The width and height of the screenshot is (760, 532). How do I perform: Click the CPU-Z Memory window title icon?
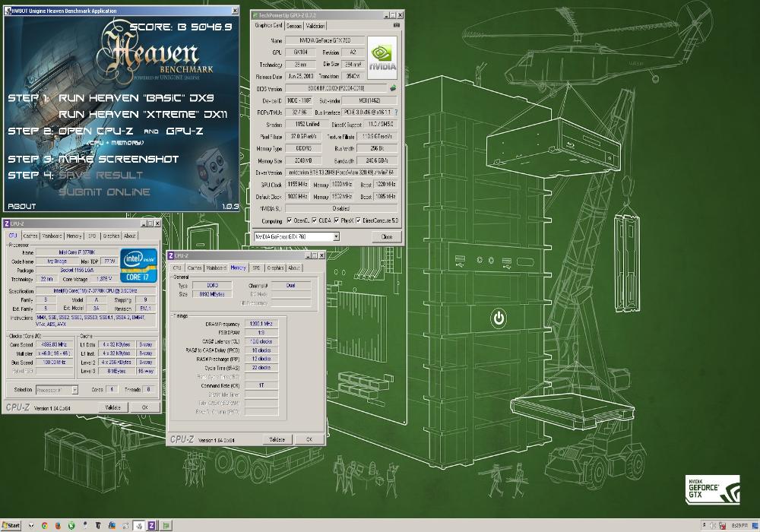click(x=170, y=255)
